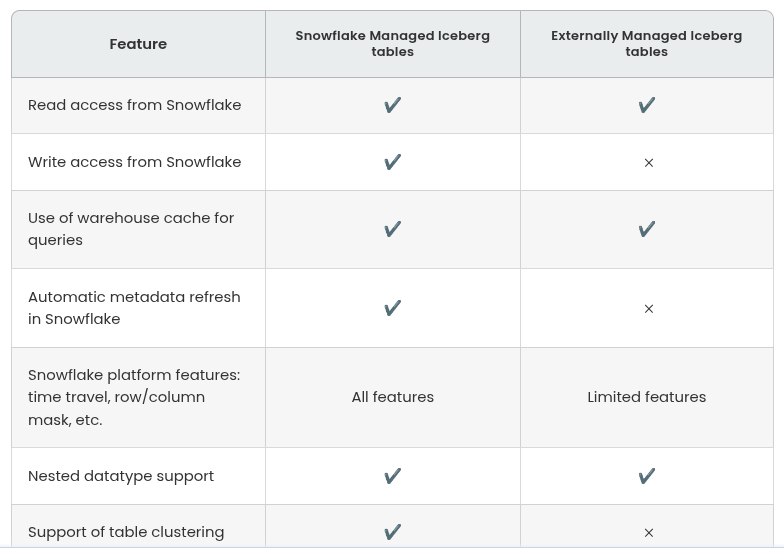Screen dimensions: 784x556
Task: Click the cross for Externally Managed table clustering
Action: [648, 533]
